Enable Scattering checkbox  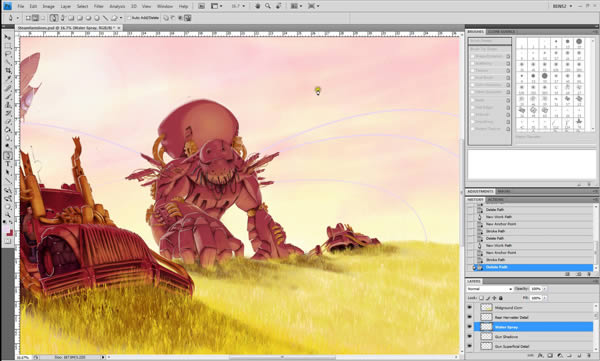(473, 64)
